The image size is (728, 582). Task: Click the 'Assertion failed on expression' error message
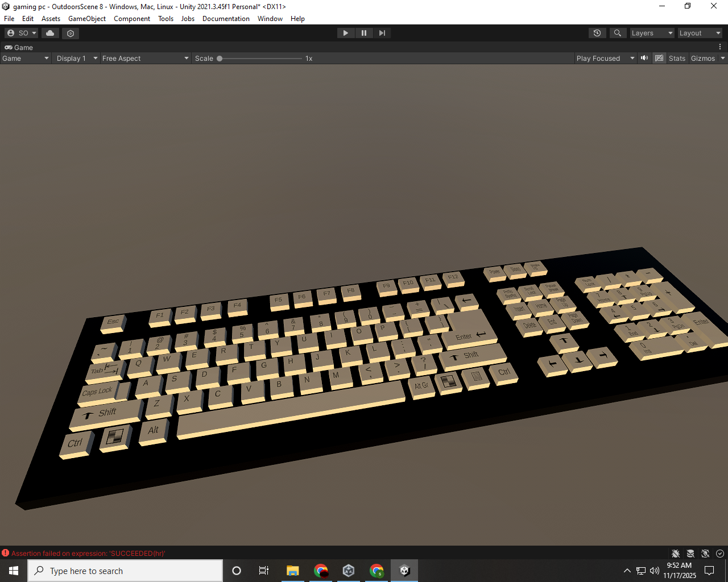click(x=88, y=553)
